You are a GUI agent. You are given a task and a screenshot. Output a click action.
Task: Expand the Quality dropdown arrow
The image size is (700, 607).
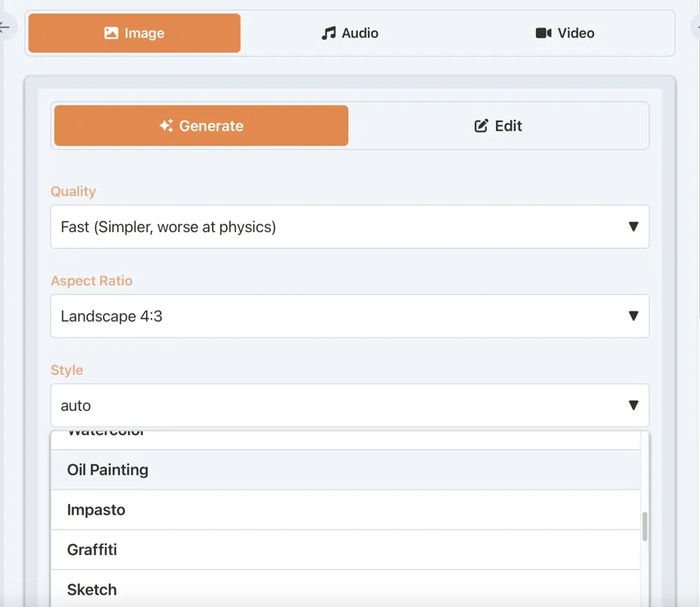(633, 227)
